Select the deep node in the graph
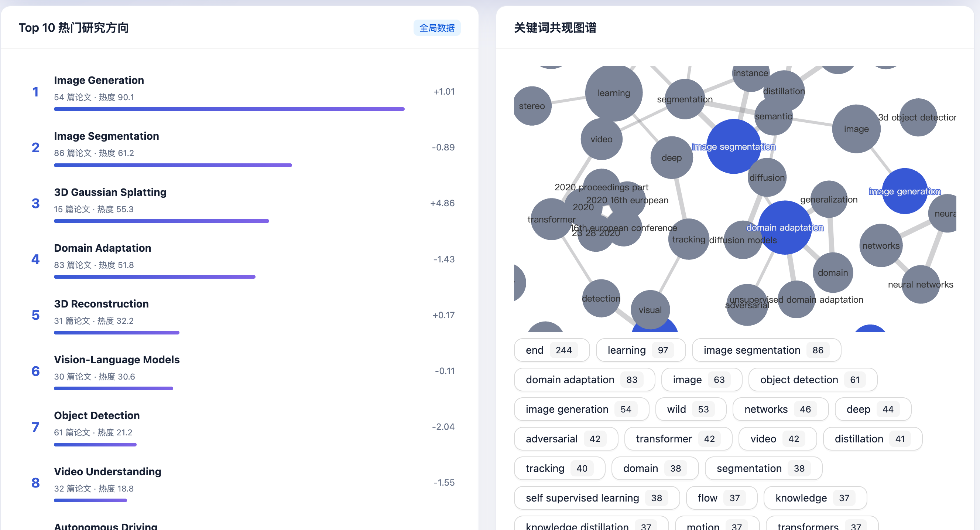Viewport: 980px width, 530px height. click(x=671, y=157)
